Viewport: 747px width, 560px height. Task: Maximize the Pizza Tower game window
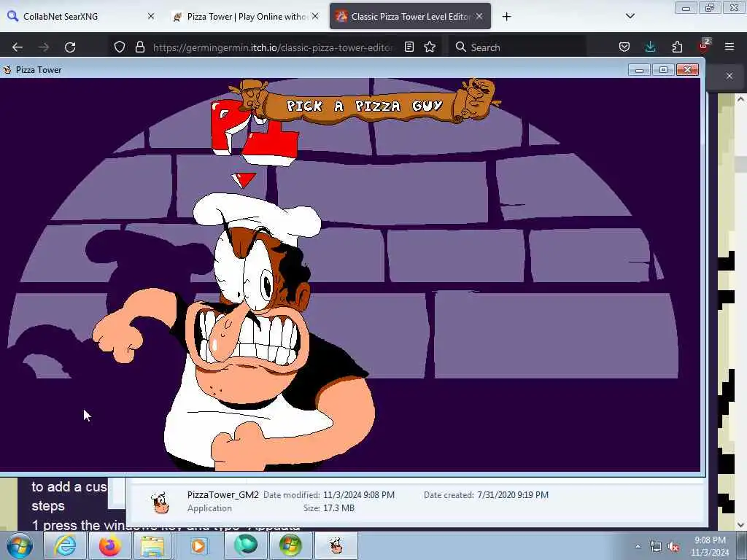tap(663, 70)
